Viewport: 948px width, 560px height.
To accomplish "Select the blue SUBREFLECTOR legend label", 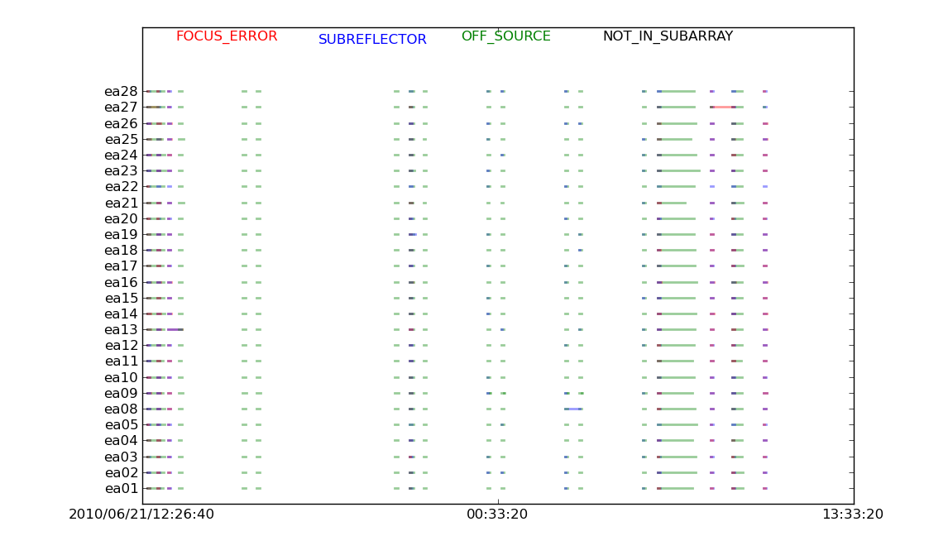I will point(372,40).
